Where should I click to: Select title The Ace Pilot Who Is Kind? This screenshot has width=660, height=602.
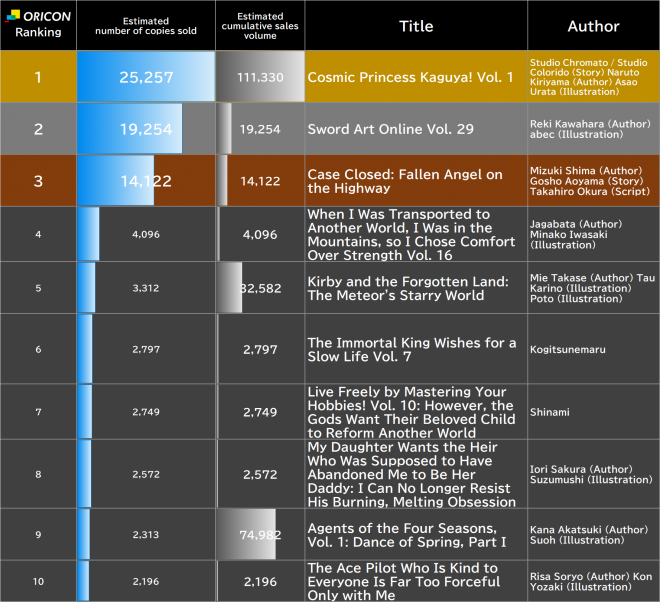404,581
